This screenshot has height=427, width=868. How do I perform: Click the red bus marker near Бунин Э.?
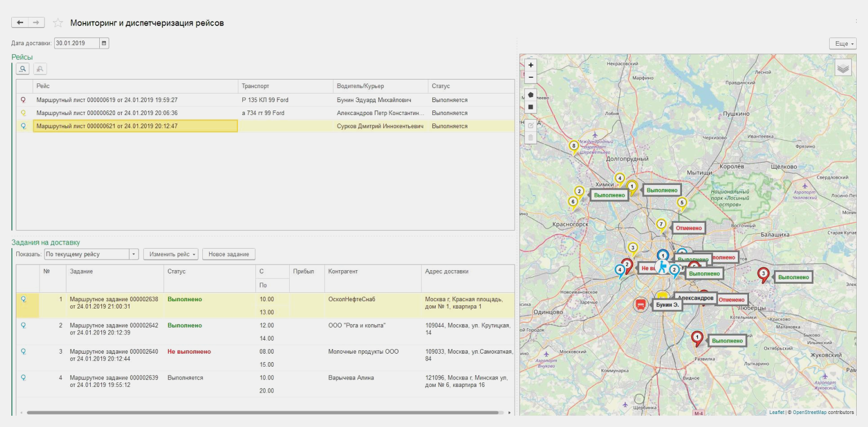click(640, 305)
